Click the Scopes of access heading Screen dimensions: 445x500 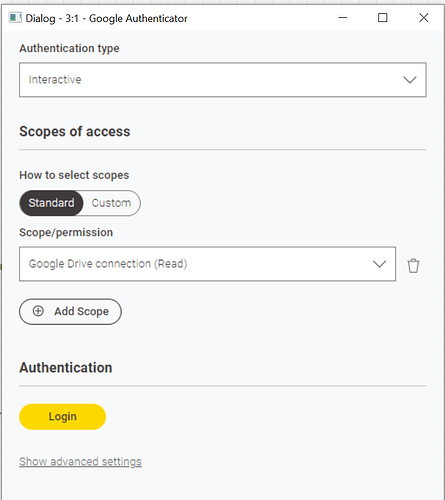[75, 131]
